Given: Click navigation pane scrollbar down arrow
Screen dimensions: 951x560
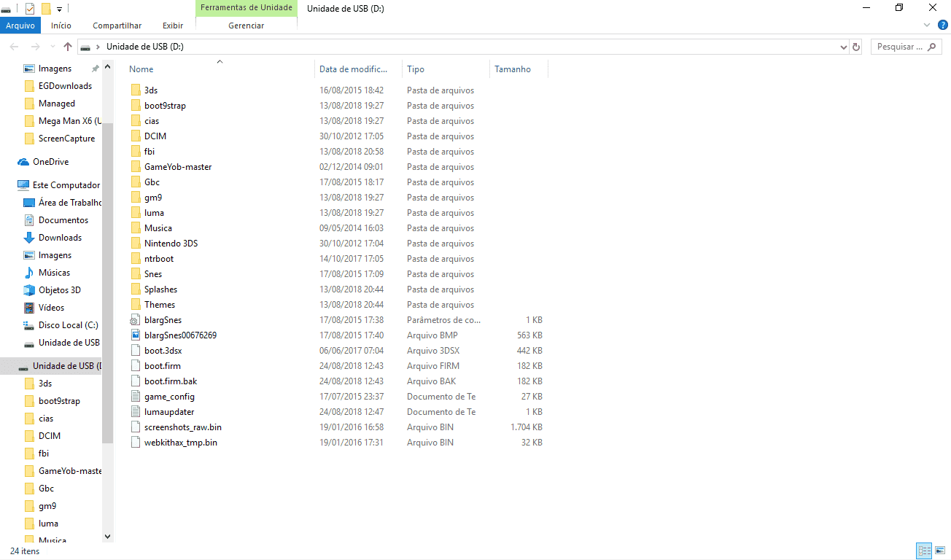Looking at the screenshot, I should pos(108,537).
